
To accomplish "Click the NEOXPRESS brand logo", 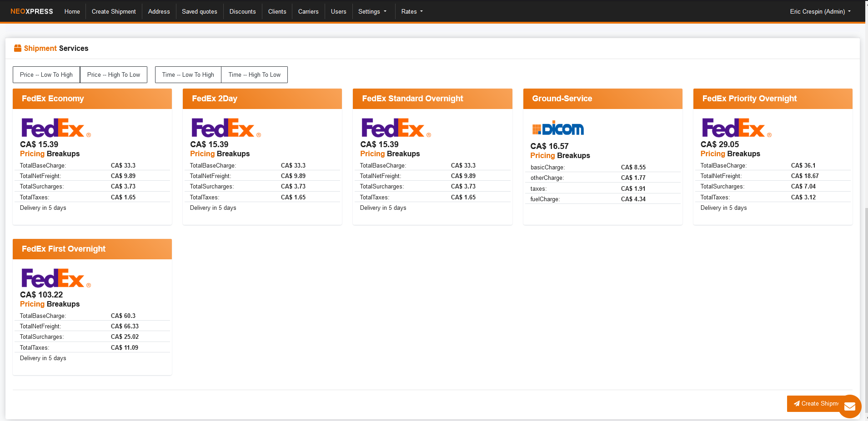I will [x=31, y=11].
